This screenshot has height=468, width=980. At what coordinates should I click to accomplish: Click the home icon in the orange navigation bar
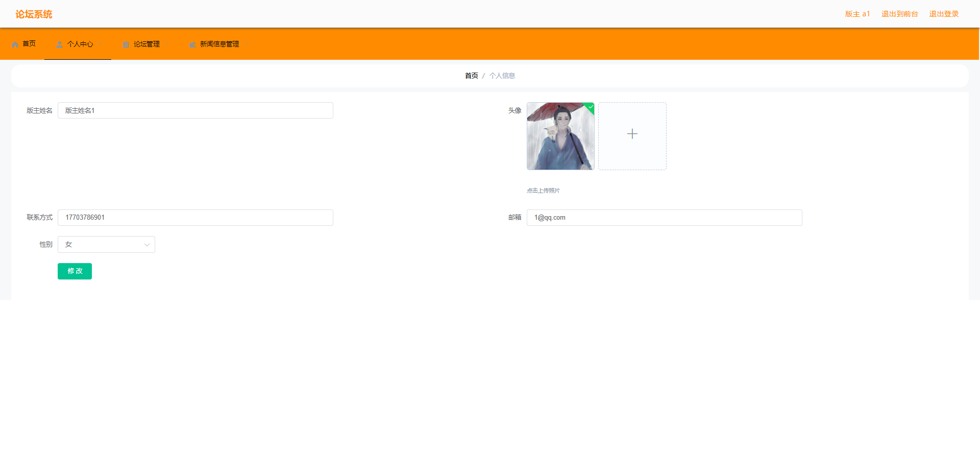15,44
